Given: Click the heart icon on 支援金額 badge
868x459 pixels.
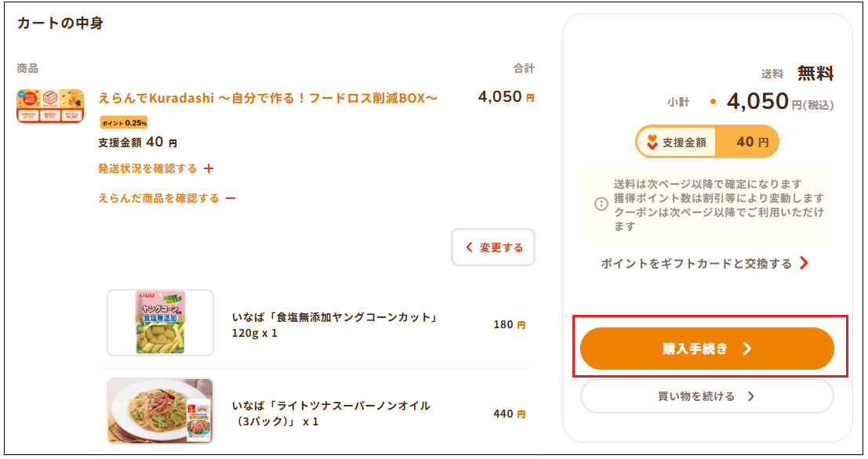Looking at the screenshot, I should click(x=652, y=143).
